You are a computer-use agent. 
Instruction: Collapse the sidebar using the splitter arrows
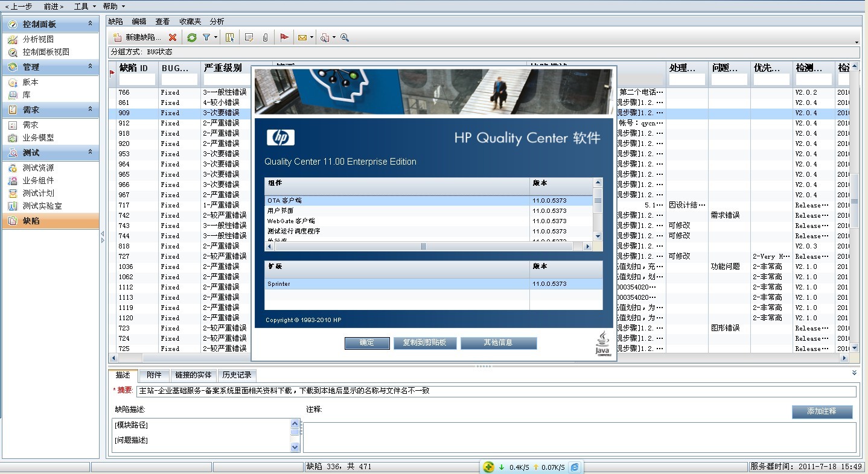coord(103,237)
